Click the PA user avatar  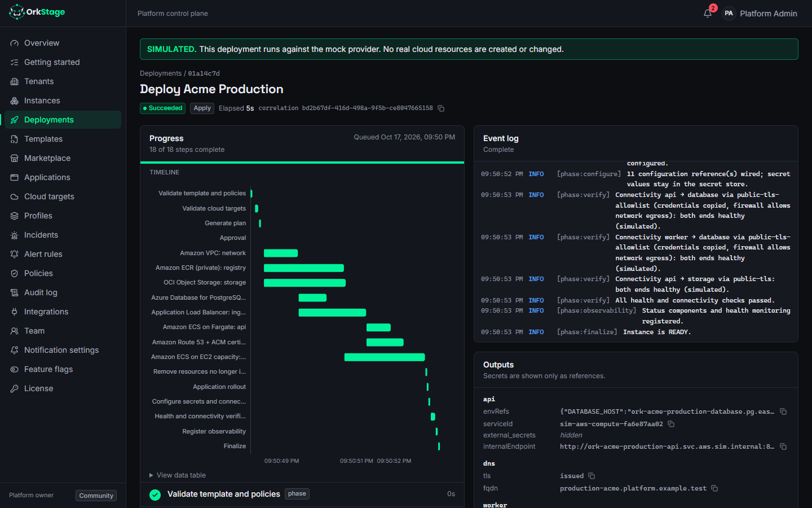pyautogui.click(x=729, y=14)
